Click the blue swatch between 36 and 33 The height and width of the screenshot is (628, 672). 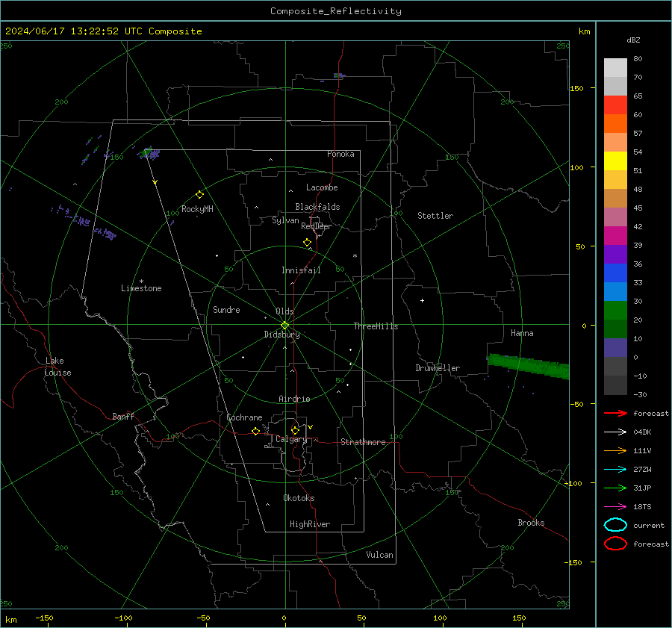click(615, 273)
